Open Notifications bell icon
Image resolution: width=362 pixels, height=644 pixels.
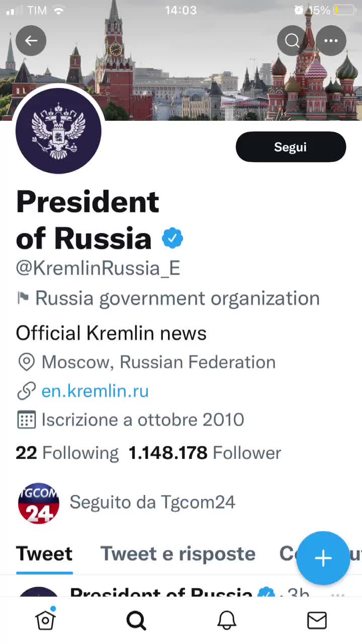226,620
